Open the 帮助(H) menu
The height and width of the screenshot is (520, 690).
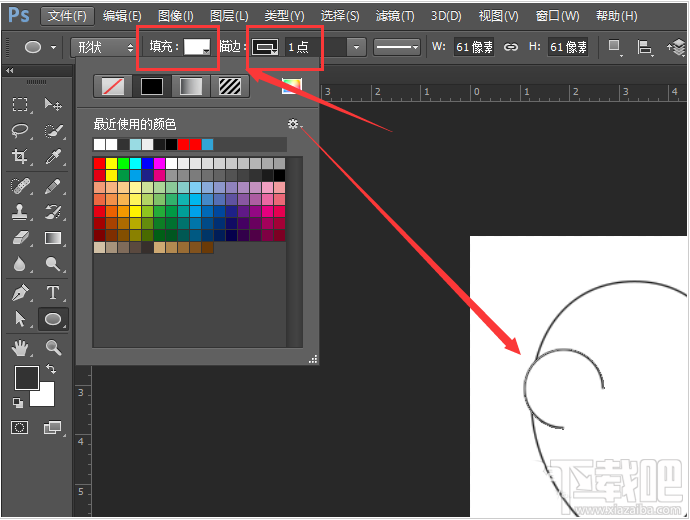coord(617,16)
